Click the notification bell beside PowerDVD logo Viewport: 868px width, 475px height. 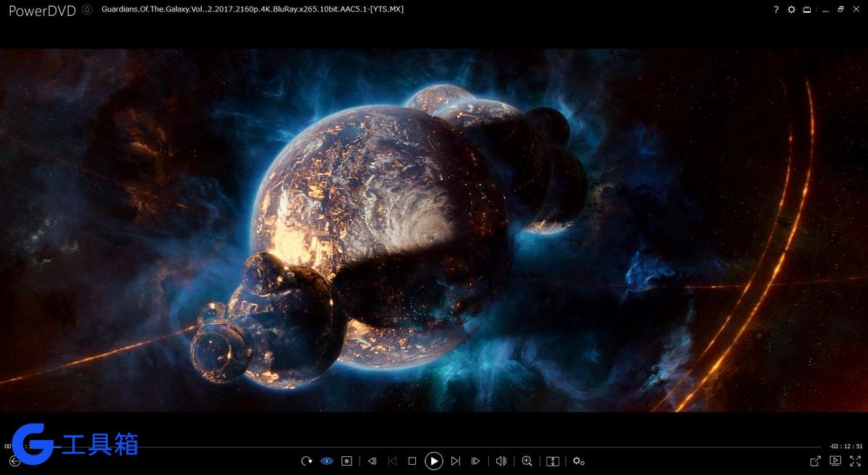tap(87, 9)
